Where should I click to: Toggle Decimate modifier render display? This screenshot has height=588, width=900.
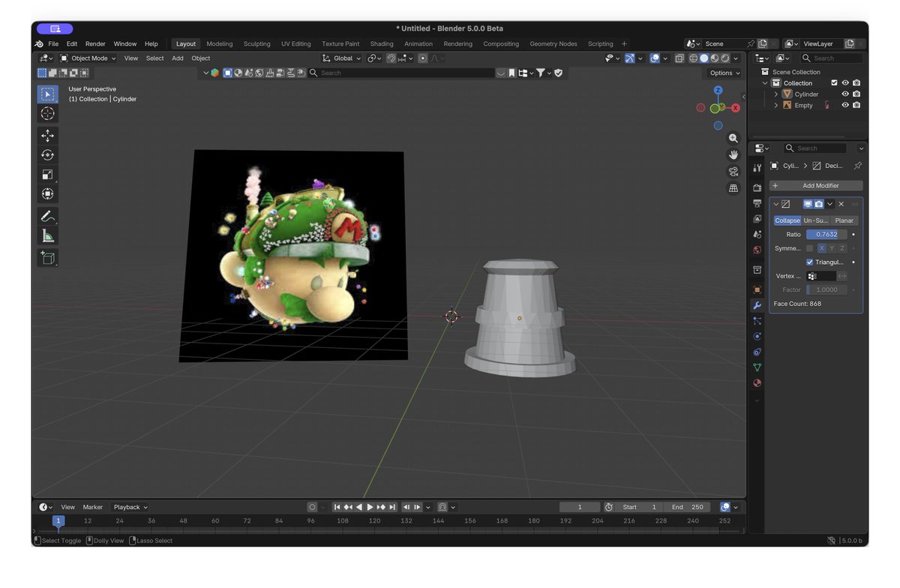[819, 204]
